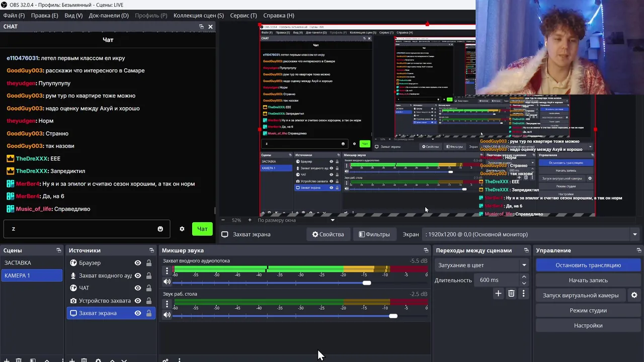Open Фильтры for selected source
The image size is (644, 362).
(x=374, y=234)
